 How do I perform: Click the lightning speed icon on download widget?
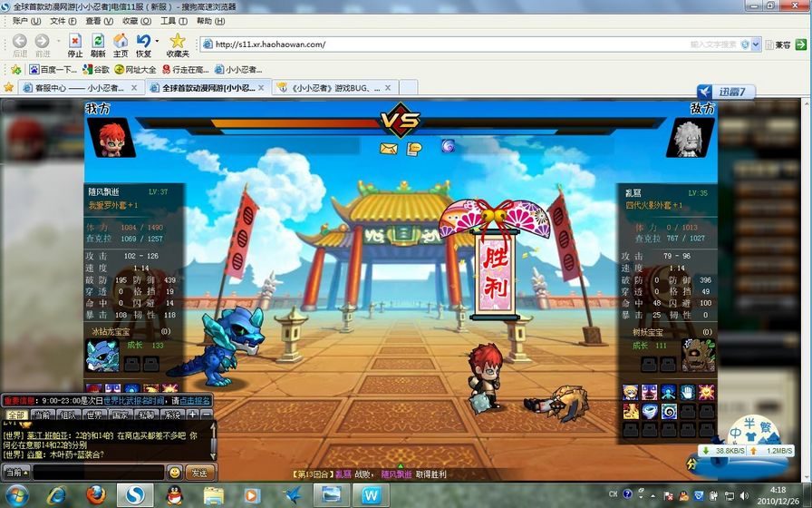(x=692, y=464)
